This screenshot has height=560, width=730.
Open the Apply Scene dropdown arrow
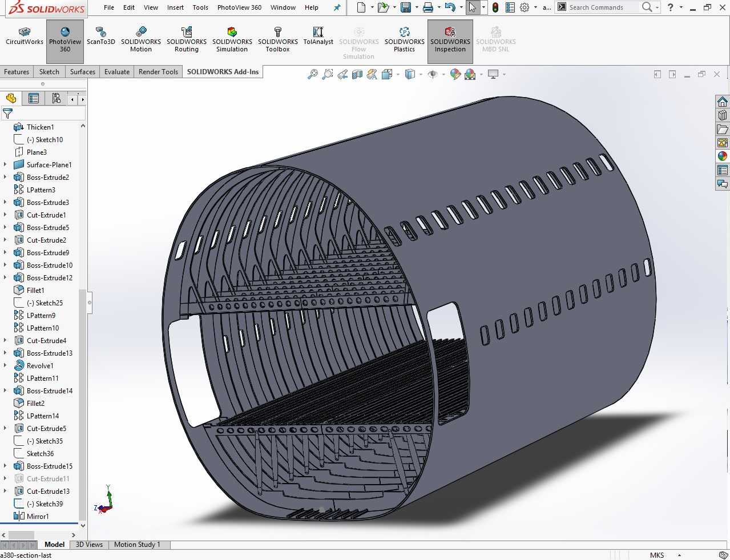click(x=481, y=74)
